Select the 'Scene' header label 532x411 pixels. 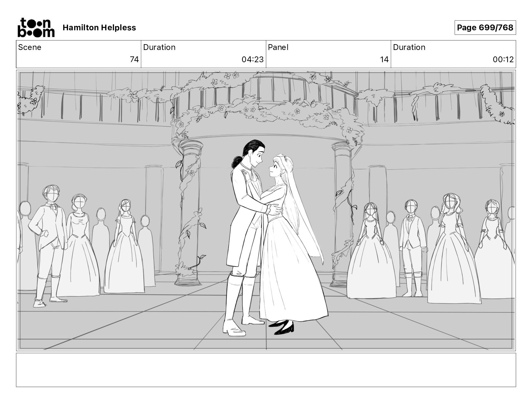click(x=30, y=47)
